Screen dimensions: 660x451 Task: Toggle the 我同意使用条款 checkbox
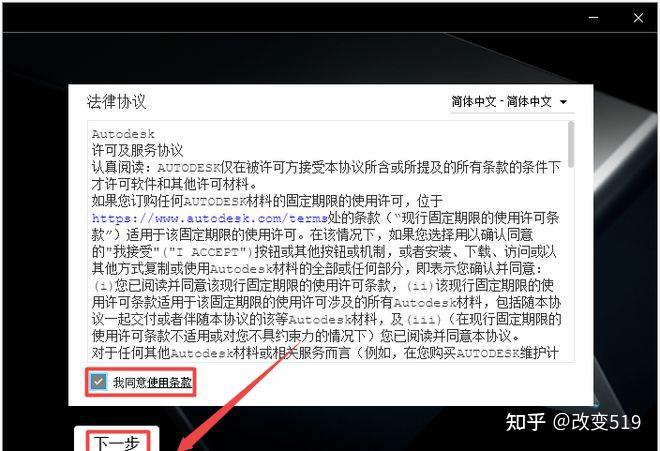[x=98, y=382]
